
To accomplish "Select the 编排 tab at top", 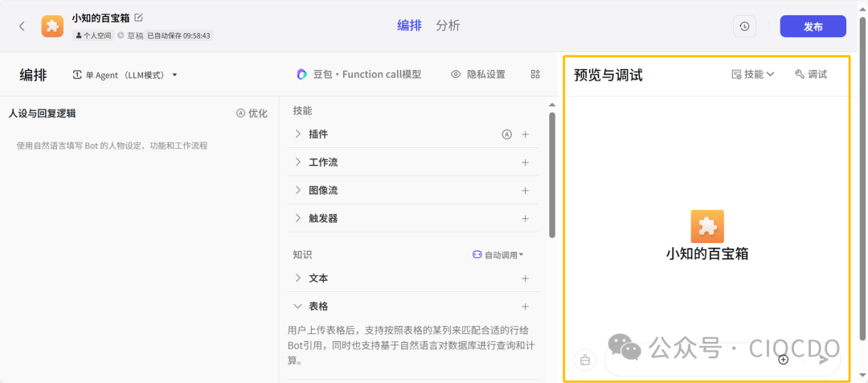I will tap(409, 26).
